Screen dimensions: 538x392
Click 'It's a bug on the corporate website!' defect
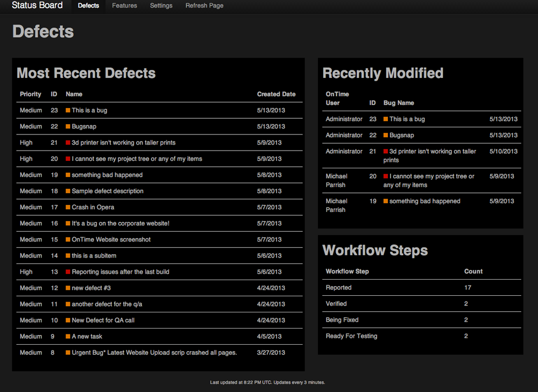(x=121, y=223)
